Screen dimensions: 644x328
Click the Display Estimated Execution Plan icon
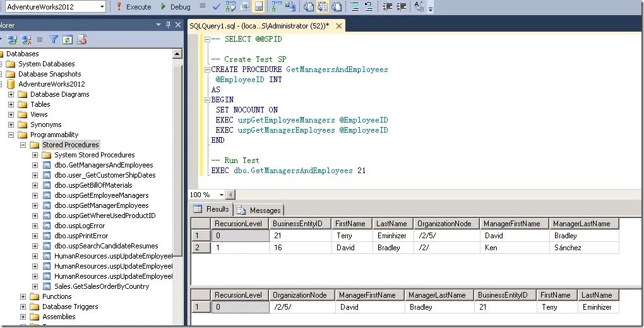point(231,6)
